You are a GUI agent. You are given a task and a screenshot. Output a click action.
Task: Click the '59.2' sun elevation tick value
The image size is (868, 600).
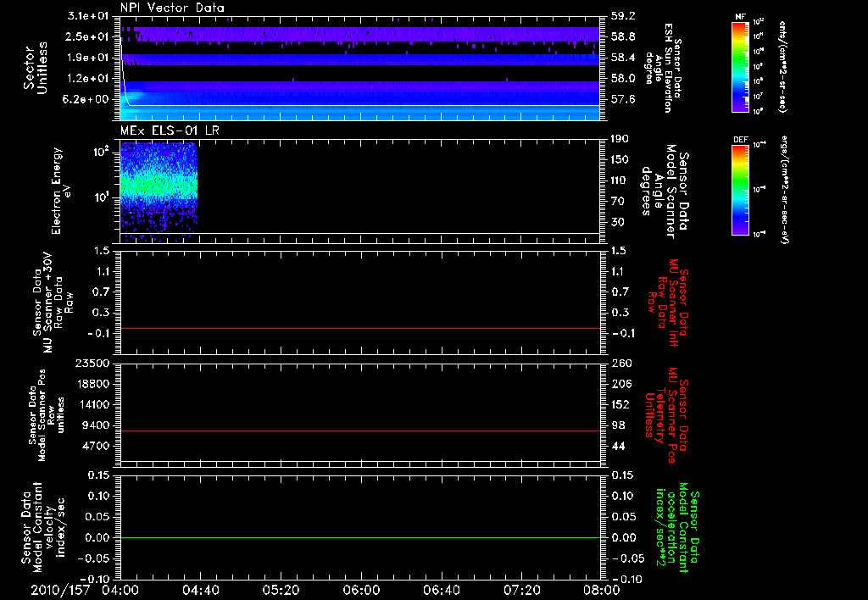[623, 16]
